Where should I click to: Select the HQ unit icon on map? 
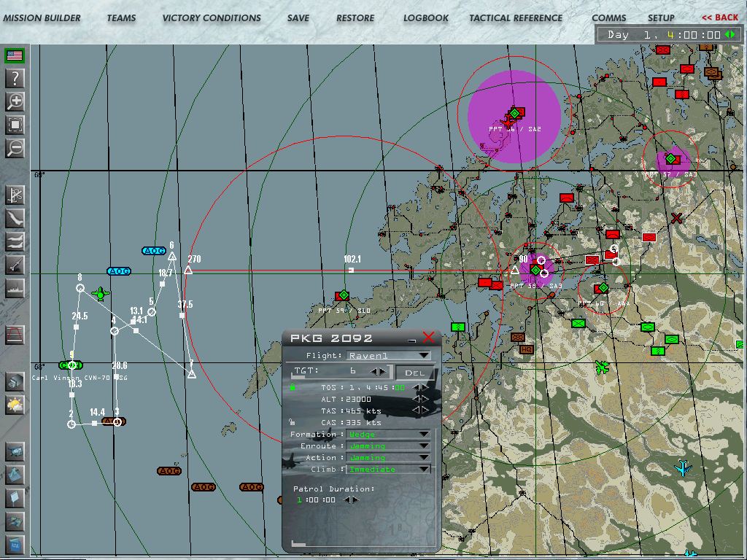point(527,349)
